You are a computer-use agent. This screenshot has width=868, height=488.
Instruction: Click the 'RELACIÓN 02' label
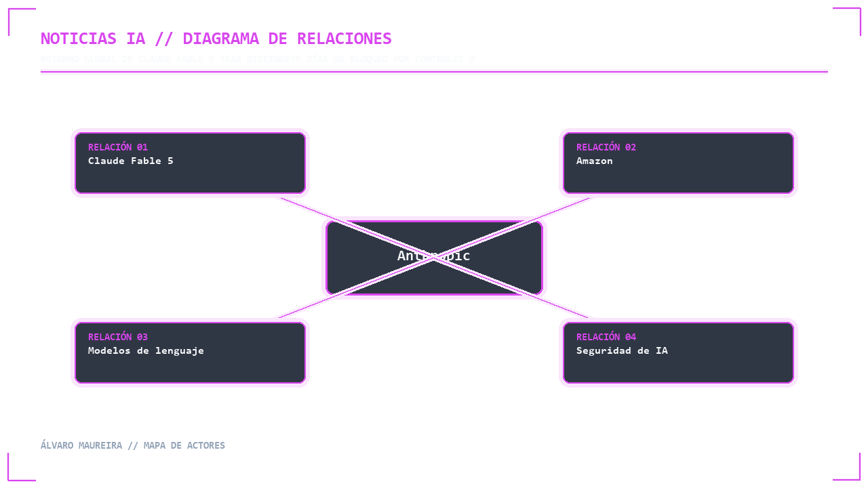(x=606, y=147)
